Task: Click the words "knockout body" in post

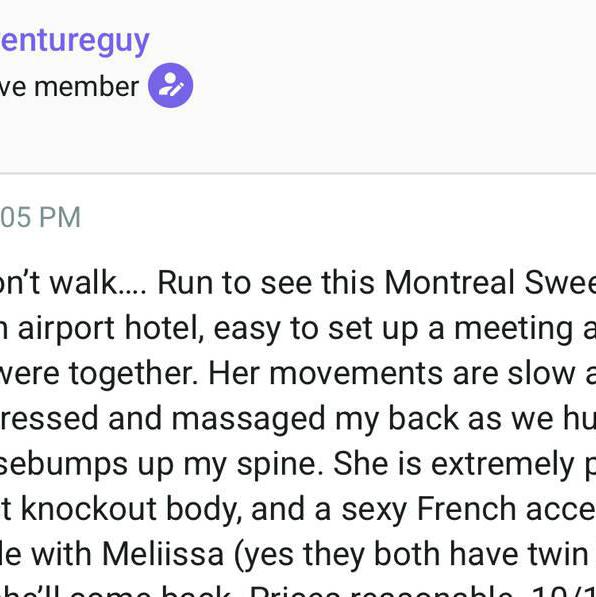Action: [x=131, y=509]
